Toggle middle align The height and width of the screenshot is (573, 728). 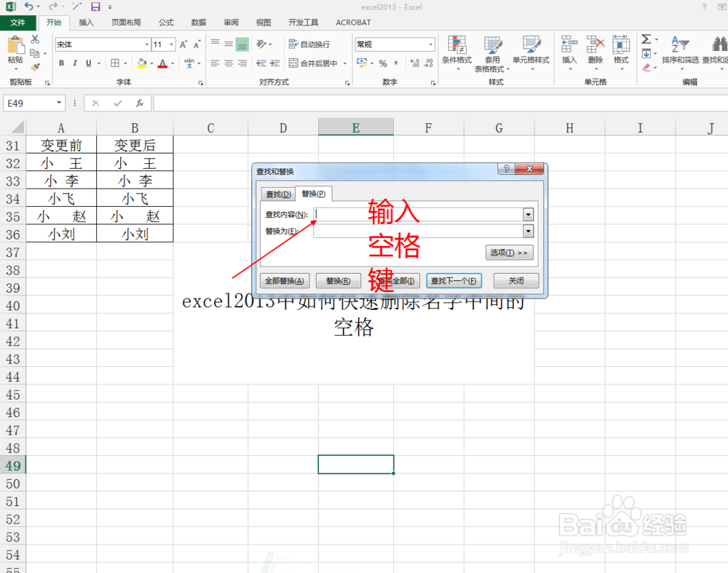[x=229, y=44]
